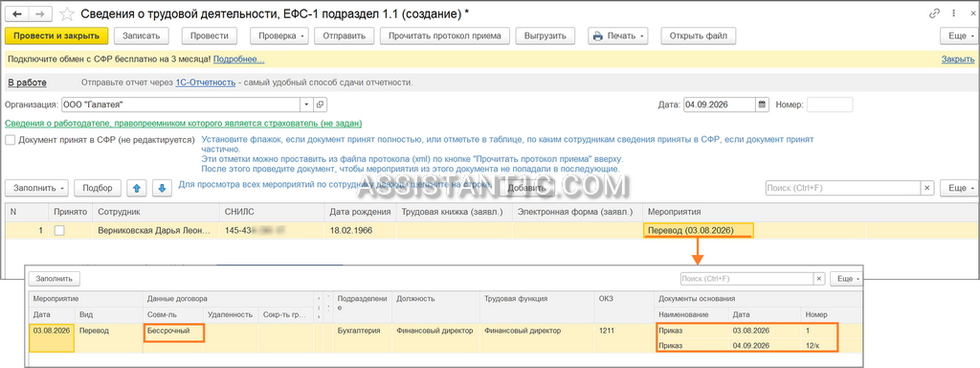
Task: Open the Печать dropdown menu
Action: click(x=618, y=35)
